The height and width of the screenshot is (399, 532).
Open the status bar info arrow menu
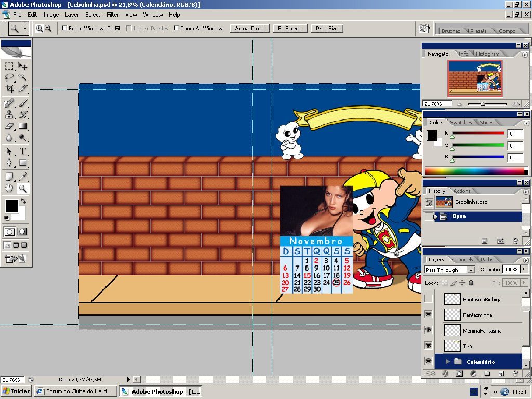(128, 380)
